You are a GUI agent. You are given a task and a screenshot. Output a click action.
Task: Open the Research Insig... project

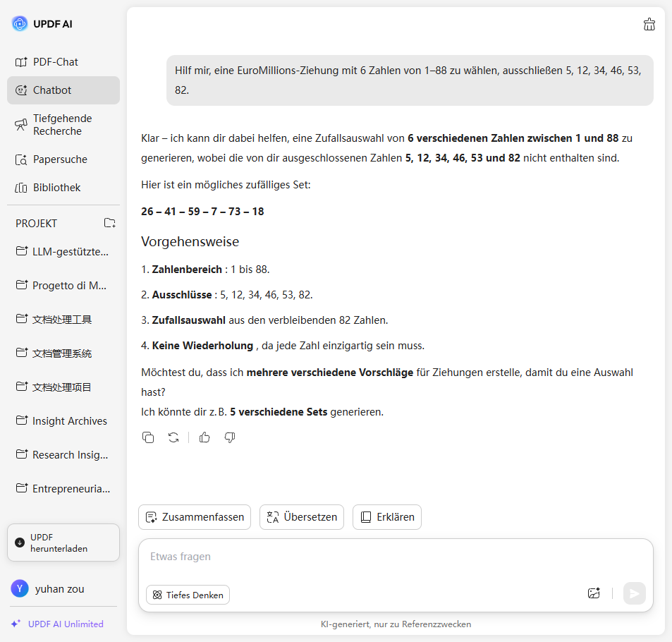click(63, 455)
